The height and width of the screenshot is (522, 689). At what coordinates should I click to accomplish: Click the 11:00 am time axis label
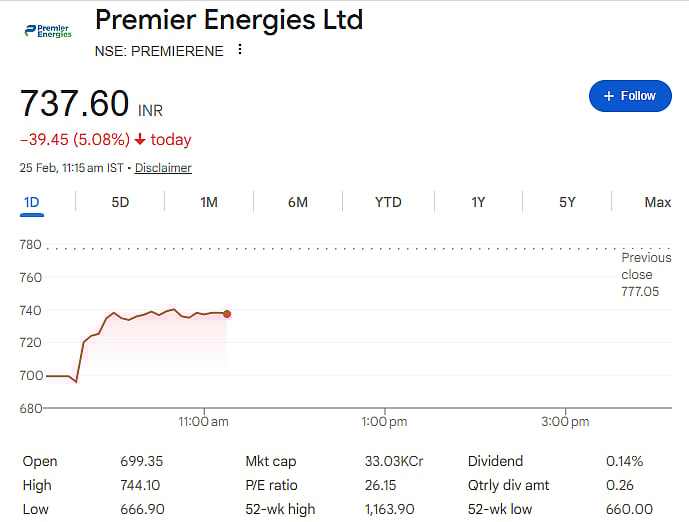204,423
